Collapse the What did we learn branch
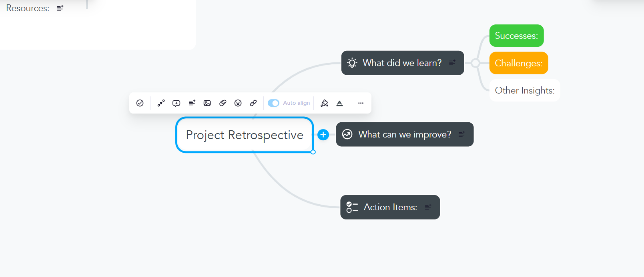The image size is (644, 277). [475, 63]
